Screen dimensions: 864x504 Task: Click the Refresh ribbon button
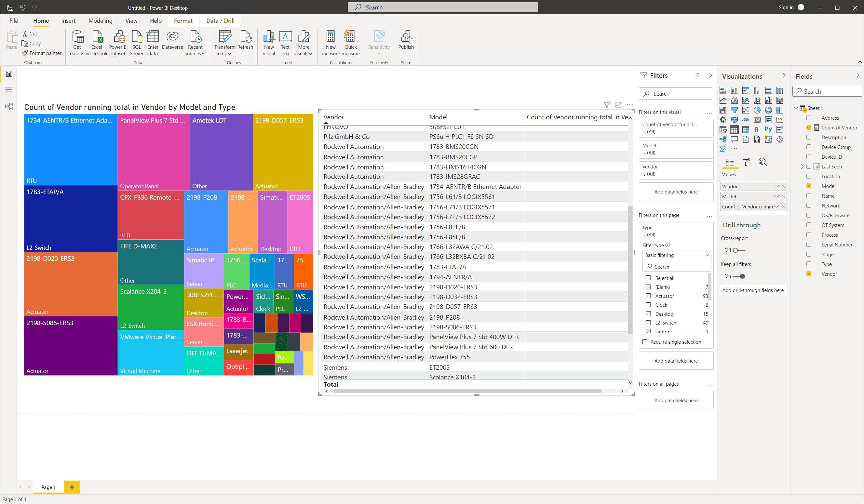tap(245, 40)
